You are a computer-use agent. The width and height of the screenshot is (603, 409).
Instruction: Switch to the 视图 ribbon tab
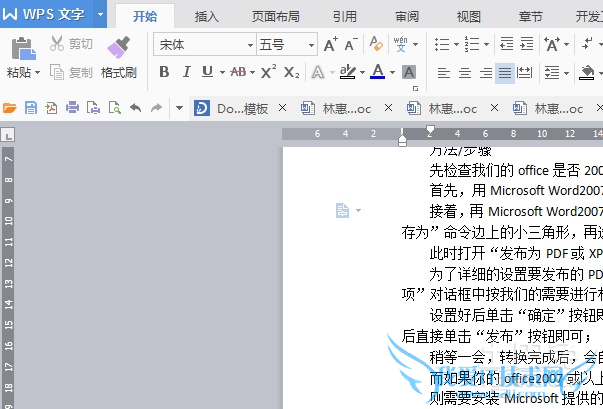pyautogui.click(x=468, y=17)
